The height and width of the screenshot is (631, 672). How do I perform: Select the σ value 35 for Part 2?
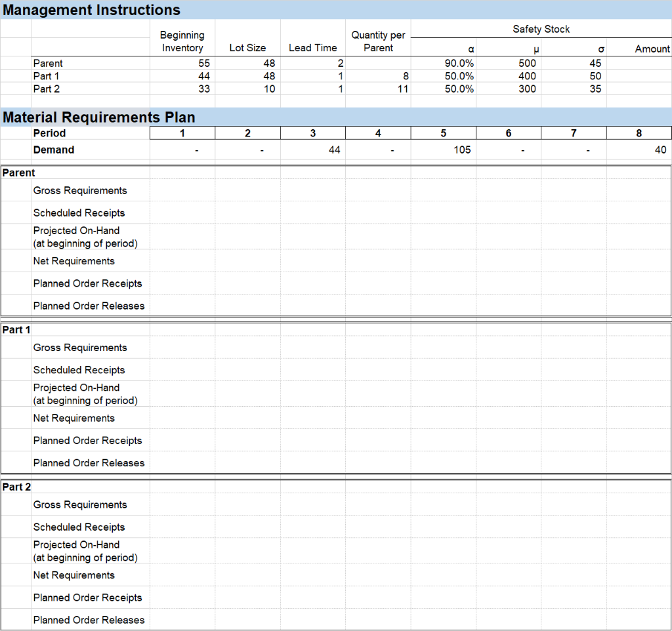click(574, 89)
